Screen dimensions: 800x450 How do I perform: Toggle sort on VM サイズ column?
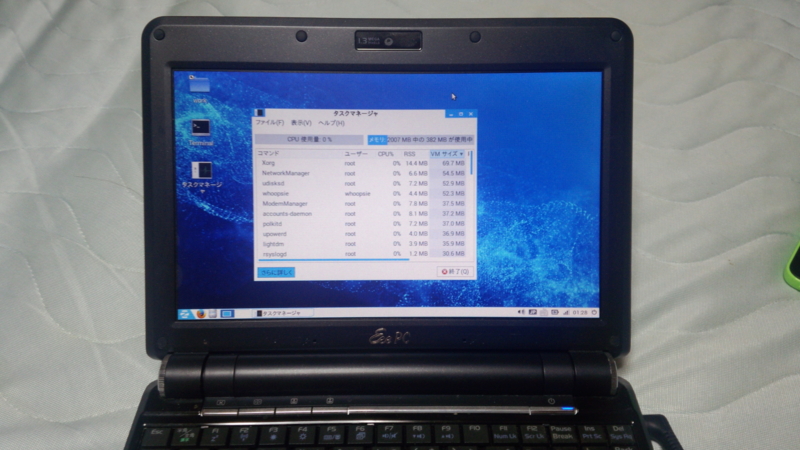[x=447, y=154]
